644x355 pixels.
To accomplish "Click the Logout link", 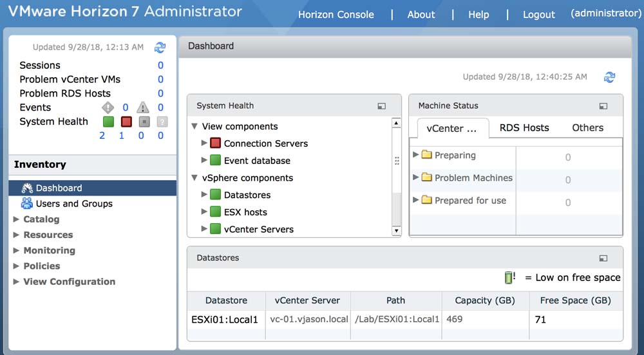I will 539,14.
